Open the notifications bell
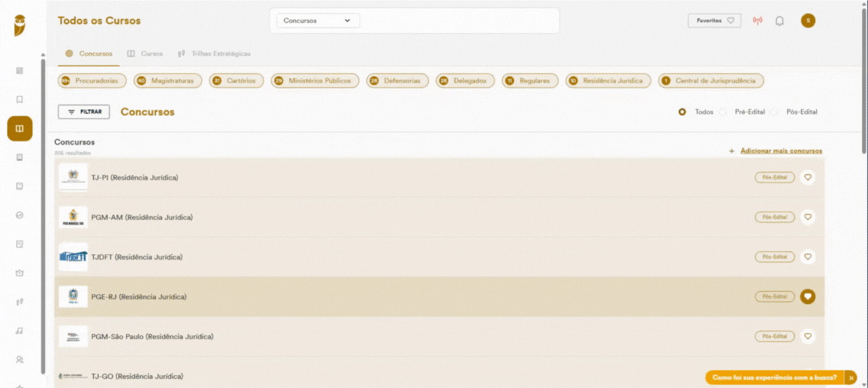This screenshot has width=868, height=388. (779, 21)
